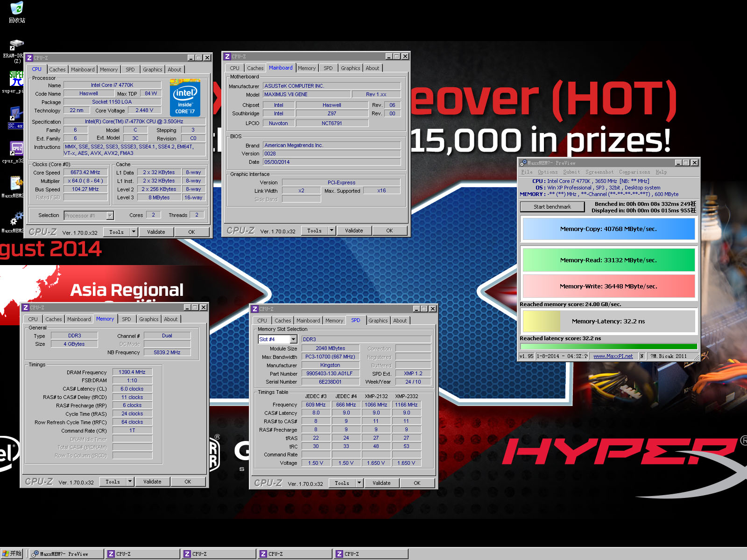Click the Core Voltage 2.448 V value
The width and height of the screenshot is (747, 560).
pyautogui.click(x=144, y=111)
